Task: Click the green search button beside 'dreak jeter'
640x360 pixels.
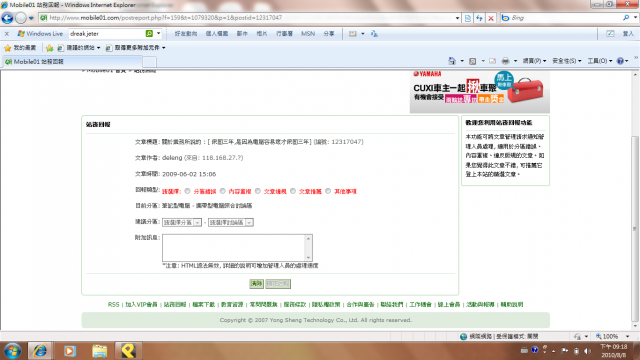Action: tap(149, 33)
